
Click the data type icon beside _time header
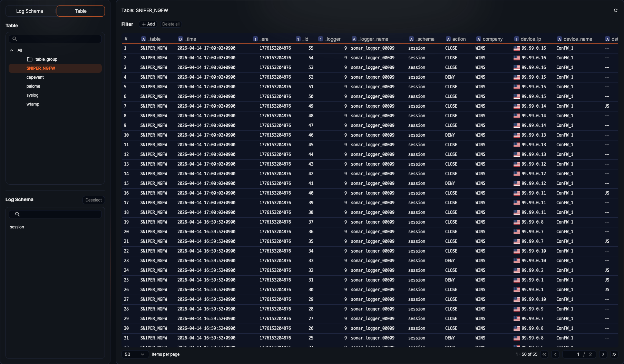(x=180, y=39)
